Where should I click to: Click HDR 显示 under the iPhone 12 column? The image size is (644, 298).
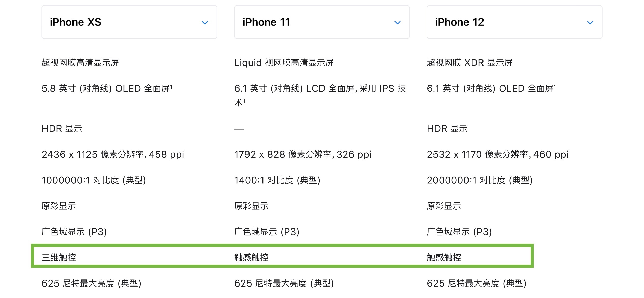[447, 129]
